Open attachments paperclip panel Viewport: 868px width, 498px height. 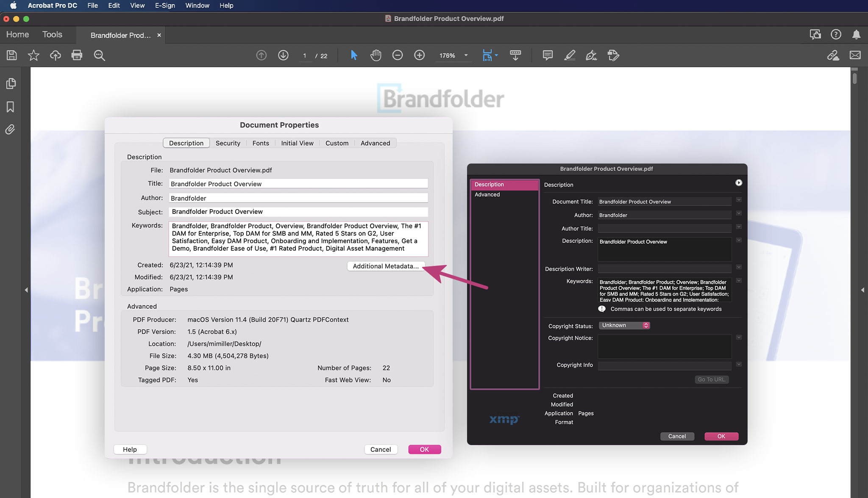point(10,129)
